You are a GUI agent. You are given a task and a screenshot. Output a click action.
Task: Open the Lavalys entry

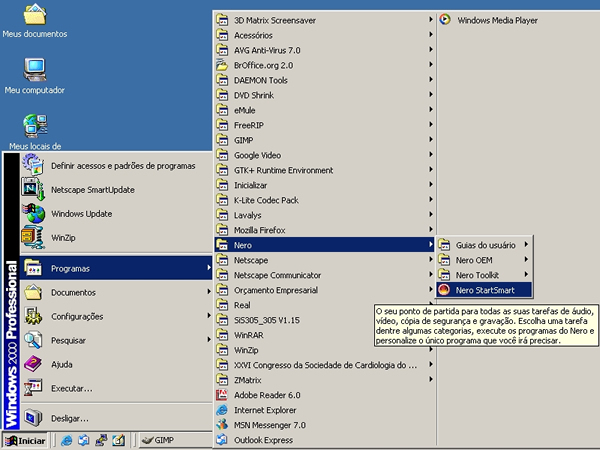[x=324, y=215]
